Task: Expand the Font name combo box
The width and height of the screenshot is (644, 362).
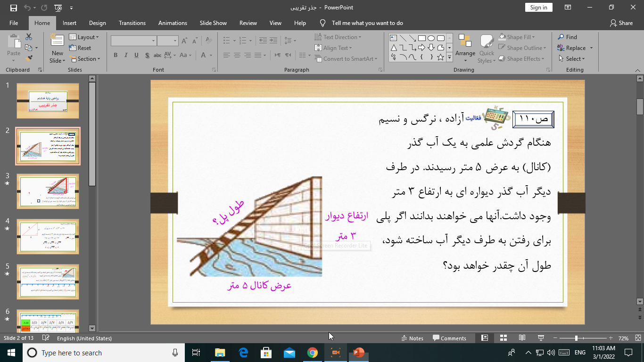Action: [x=154, y=41]
